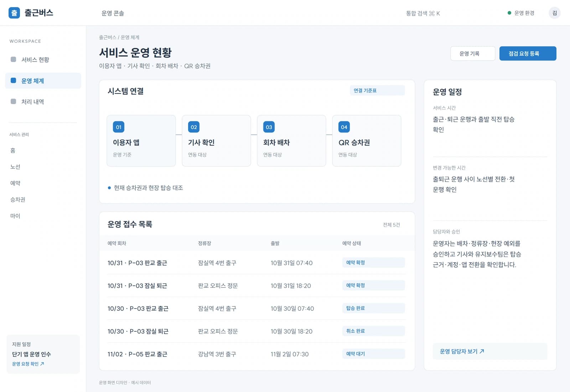The width and height of the screenshot is (570, 392).
Task: Click the 운영 콘솔 header label
Action: point(113,13)
